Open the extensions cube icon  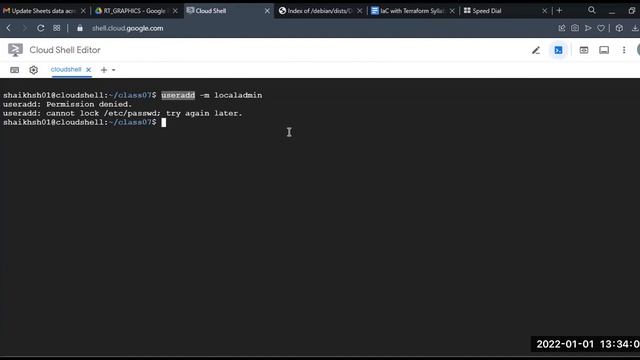619,28
